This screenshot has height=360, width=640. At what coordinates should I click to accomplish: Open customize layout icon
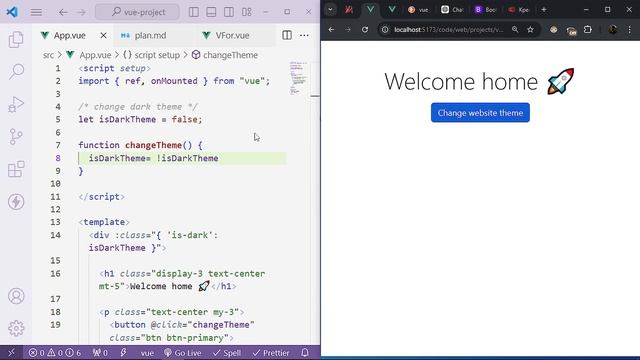coord(247,12)
